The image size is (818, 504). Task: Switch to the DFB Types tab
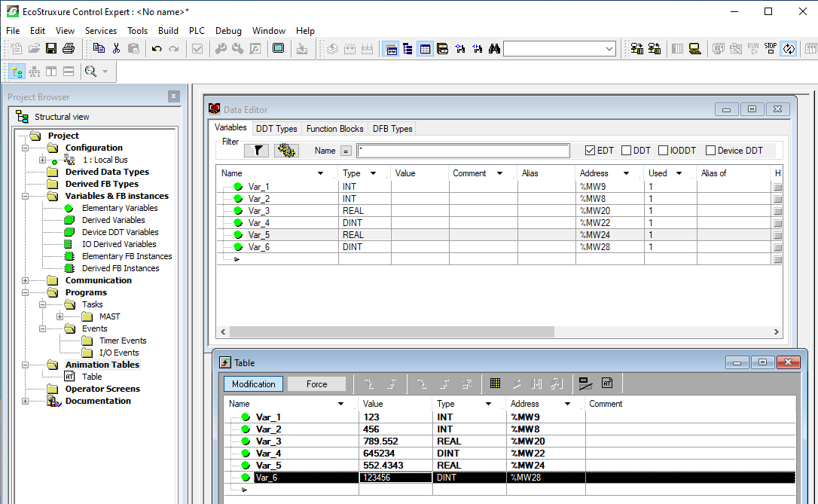coord(392,128)
